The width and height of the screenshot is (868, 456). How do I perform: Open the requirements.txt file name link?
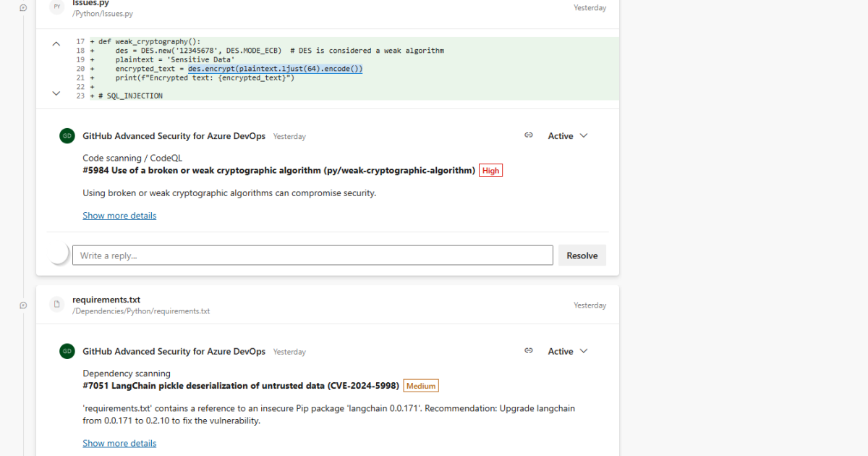pos(106,300)
